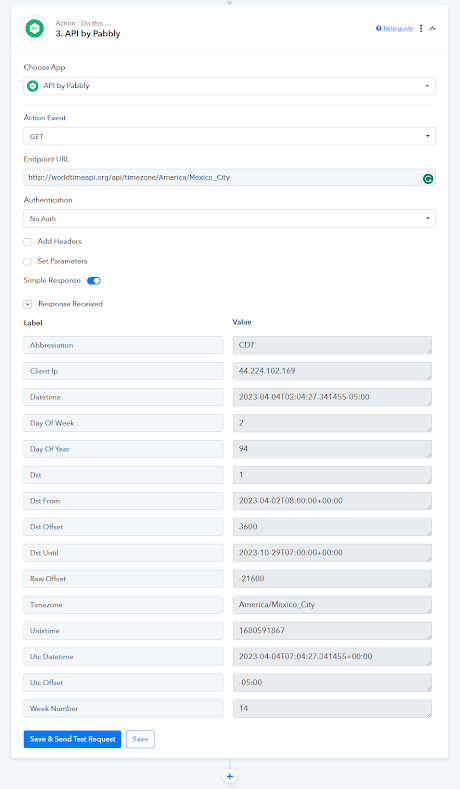Image resolution: width=460 pixels, height=789 pixels.
Task: Expand the Action Event GET dropdown
Action: click(229, 136)
